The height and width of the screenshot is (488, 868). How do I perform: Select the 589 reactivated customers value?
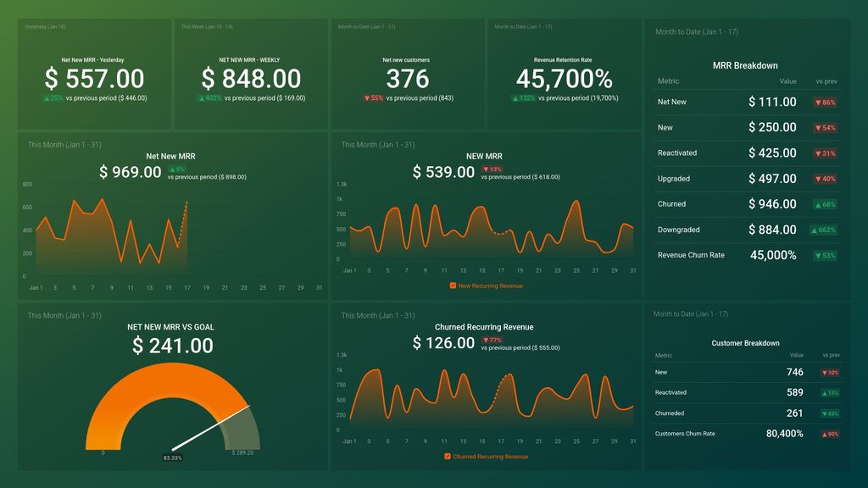(795, 392)
